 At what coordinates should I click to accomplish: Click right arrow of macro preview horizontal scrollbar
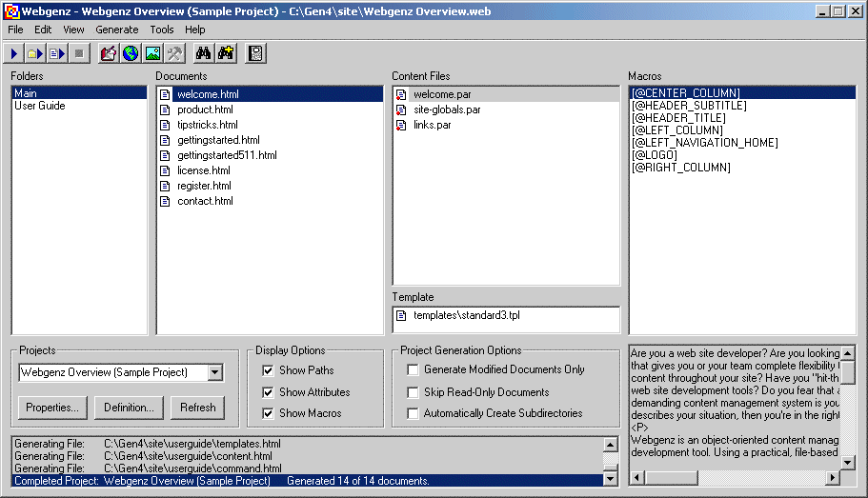(833, 477)
